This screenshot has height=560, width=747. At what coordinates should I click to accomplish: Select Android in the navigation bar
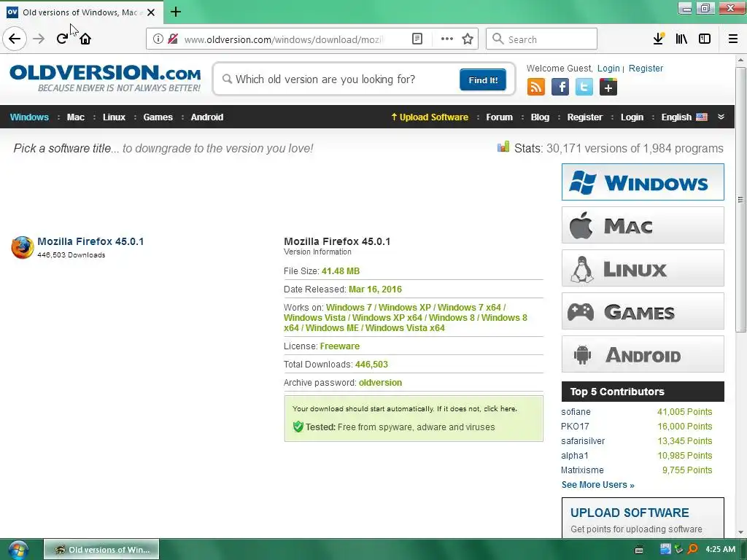coord(206,117)
